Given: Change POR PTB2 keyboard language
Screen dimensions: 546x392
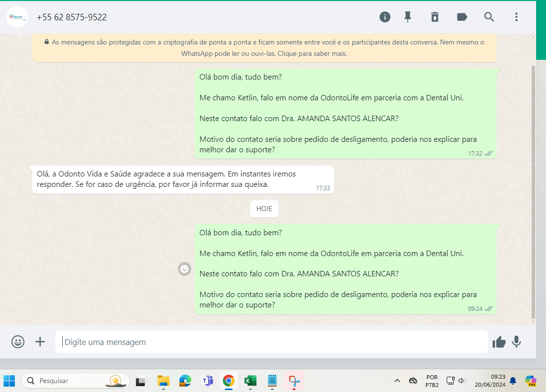Looking at the screenshot, I should point(432,381).
